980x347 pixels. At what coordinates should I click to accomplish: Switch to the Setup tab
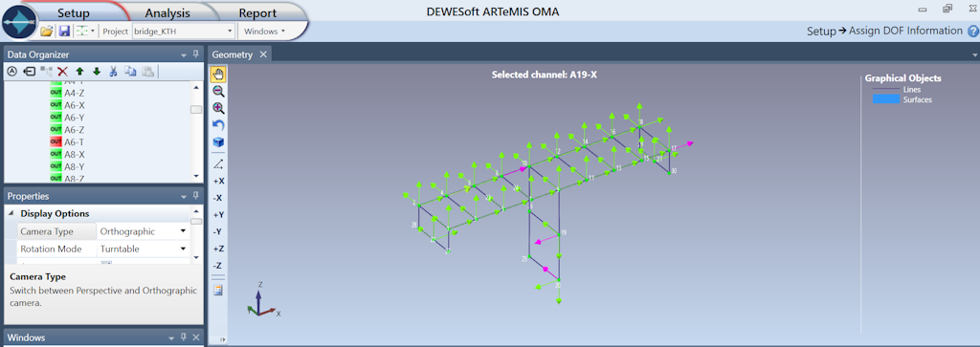tap(73, 12)
